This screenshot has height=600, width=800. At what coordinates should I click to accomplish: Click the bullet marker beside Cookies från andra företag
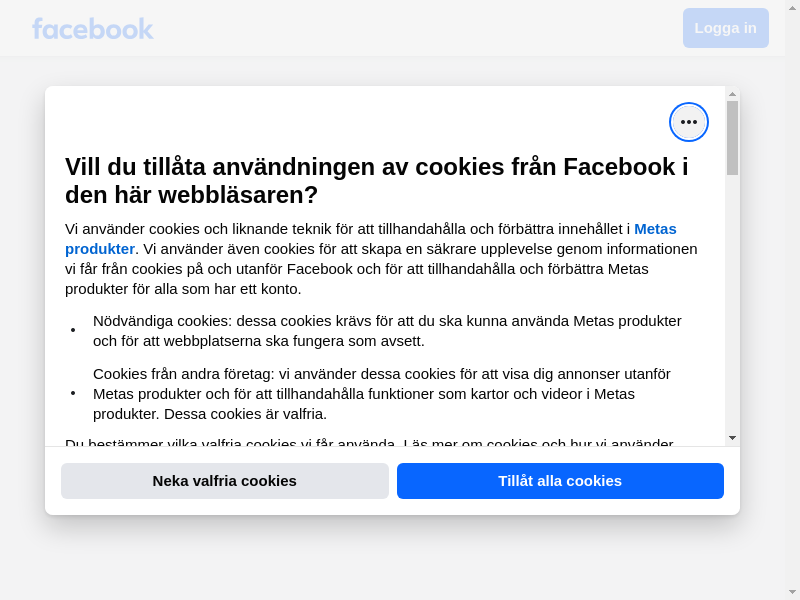coord(73,393)
